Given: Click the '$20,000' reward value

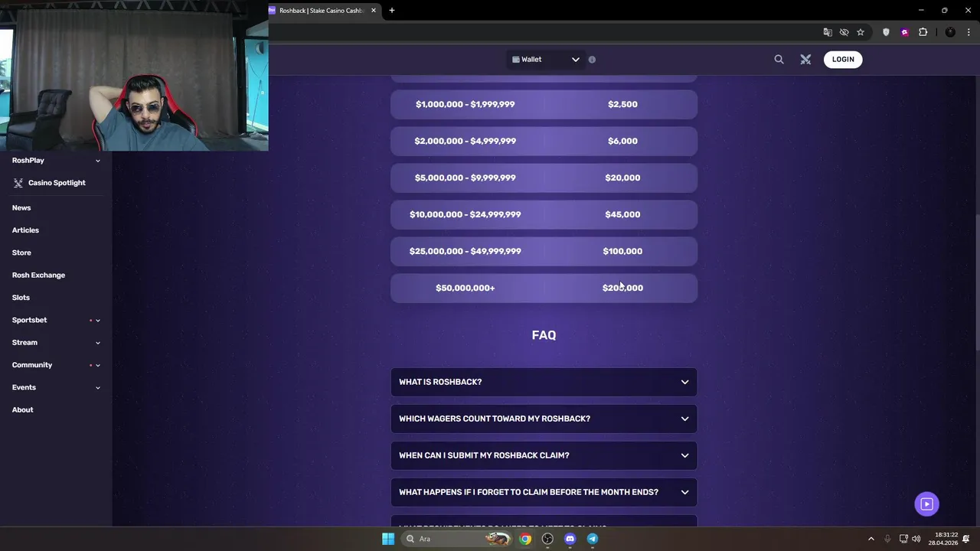Looking at the screenshot, I should pos(622,178).
